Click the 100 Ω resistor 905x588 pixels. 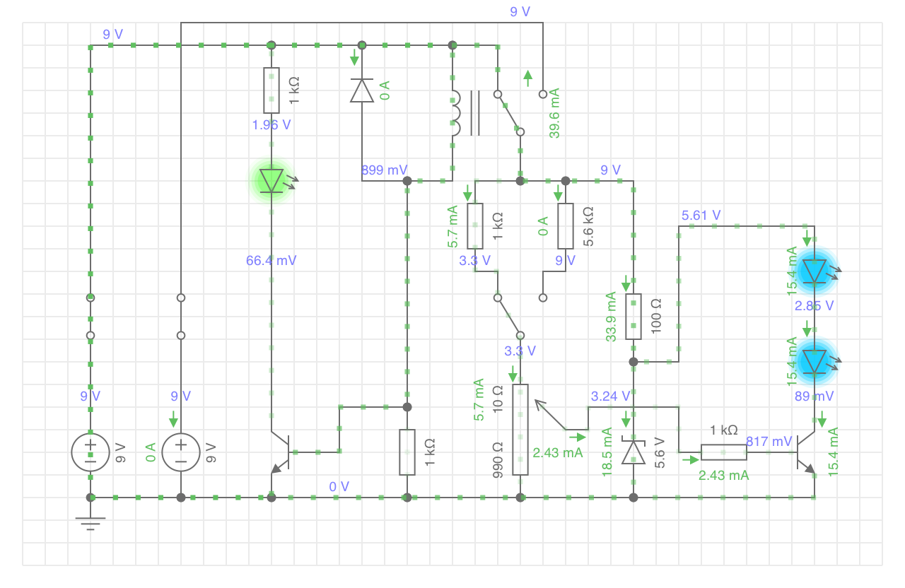click(633, 317)
